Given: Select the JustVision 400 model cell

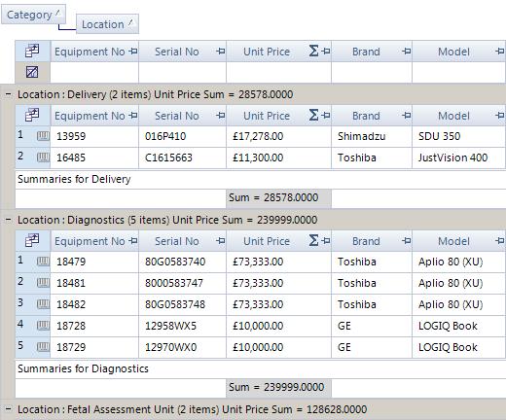Looking at the screenshot, I should 459,157.
